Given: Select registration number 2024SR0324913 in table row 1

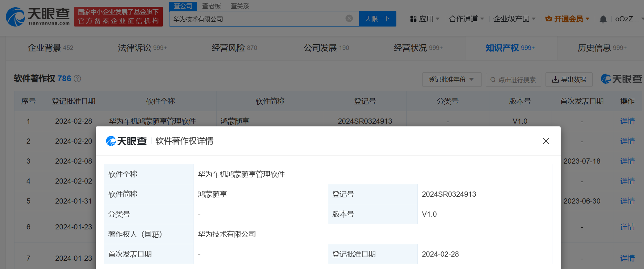Looking at the screenshot, I should [365, 121].
